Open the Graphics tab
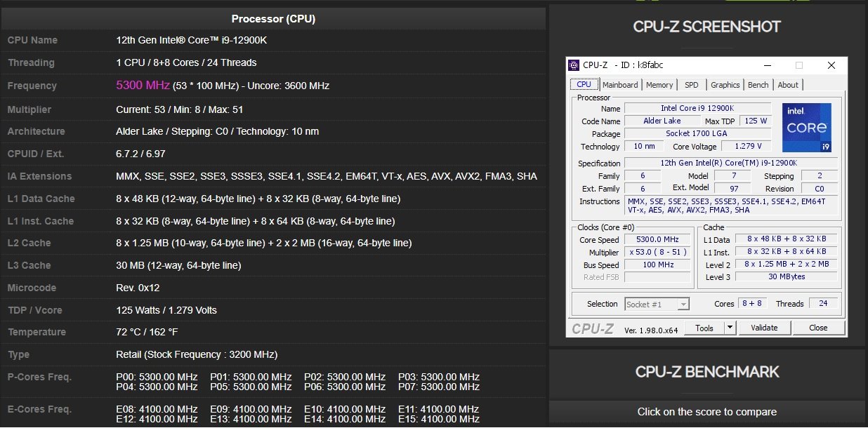The width and height of the screenshot is (868, 428). tap(725, 85)
